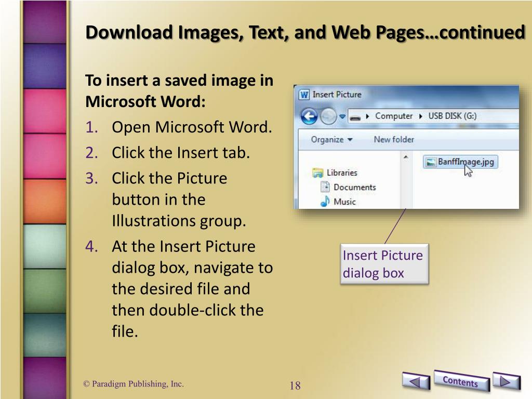Screen dimensions: 532x399
Task: Click the step text 'Open Microsoft Word.'
Action: coord(192,127)
